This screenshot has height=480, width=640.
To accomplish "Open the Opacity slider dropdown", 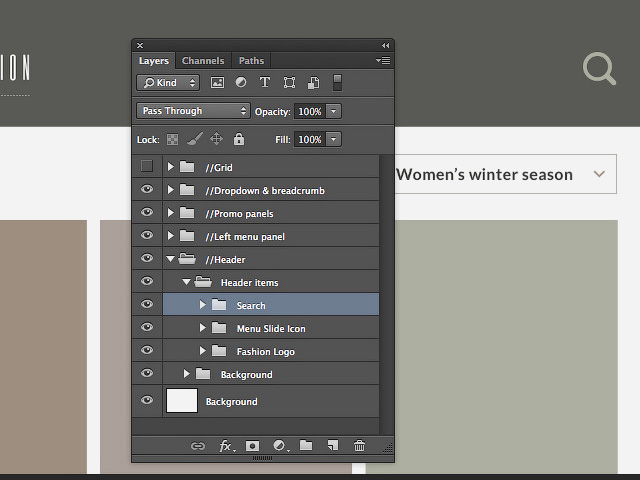I will (334, 111).
